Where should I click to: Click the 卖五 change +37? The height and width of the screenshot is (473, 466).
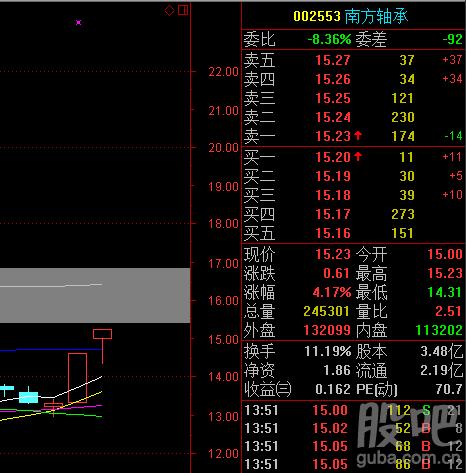pyautogui.click(x=452, y=60)
